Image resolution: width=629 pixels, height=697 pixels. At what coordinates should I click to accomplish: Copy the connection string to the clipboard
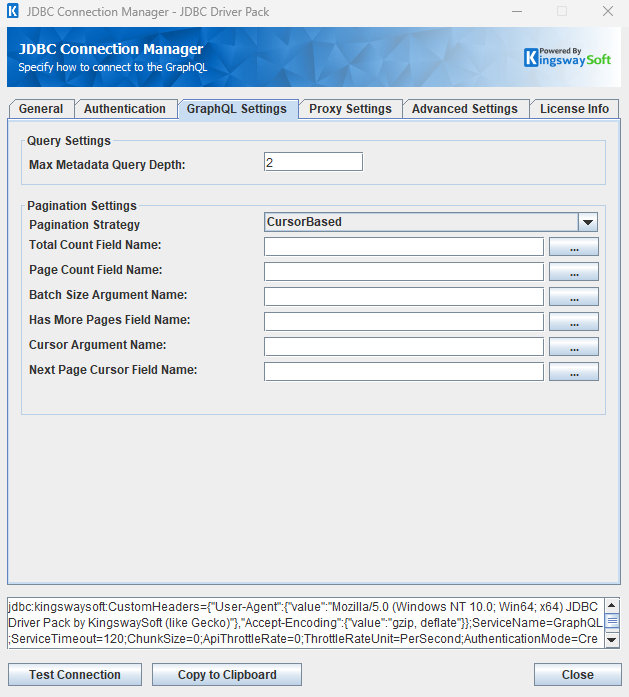[227, 675]
